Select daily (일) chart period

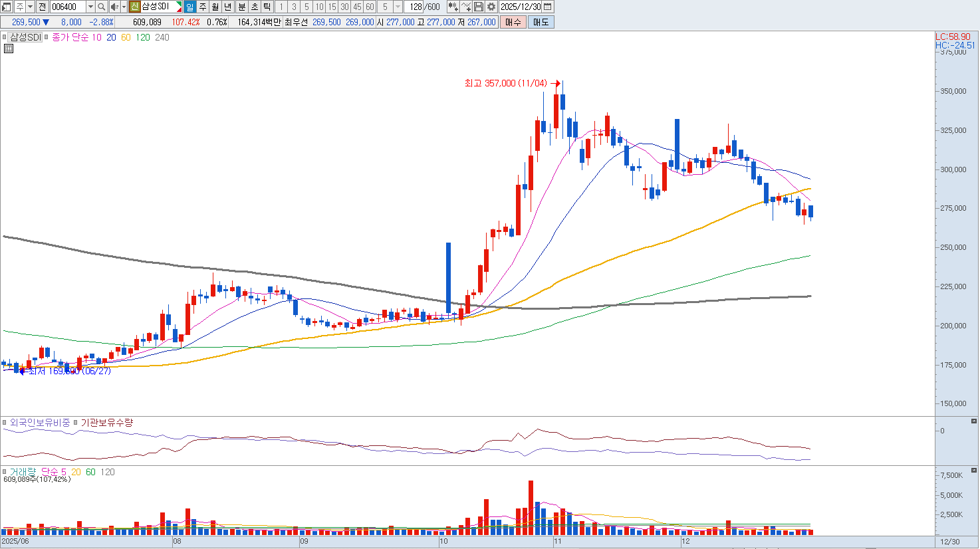point(190,7)
